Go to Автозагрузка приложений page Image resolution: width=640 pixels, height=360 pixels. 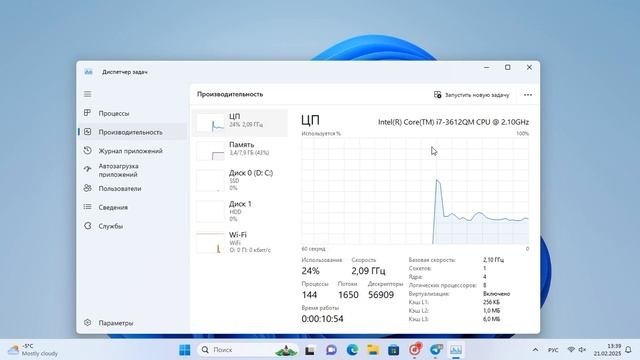[x=132, y=170]
